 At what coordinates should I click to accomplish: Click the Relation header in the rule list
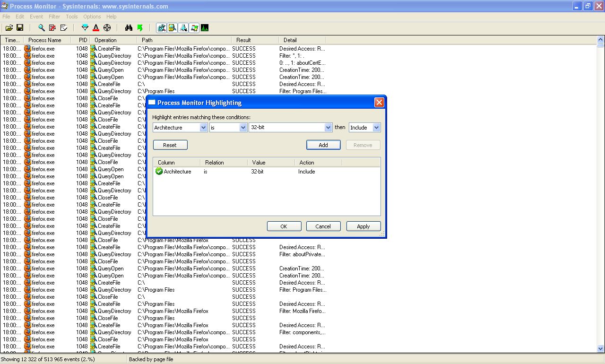pyautogui.click(x=224, y=162)
